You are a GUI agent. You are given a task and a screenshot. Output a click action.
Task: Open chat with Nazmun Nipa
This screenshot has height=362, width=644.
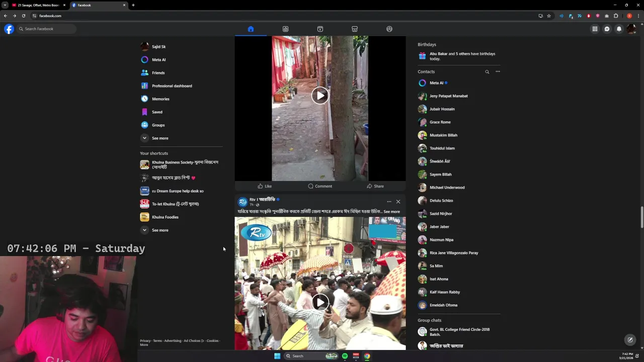[459, 239]
